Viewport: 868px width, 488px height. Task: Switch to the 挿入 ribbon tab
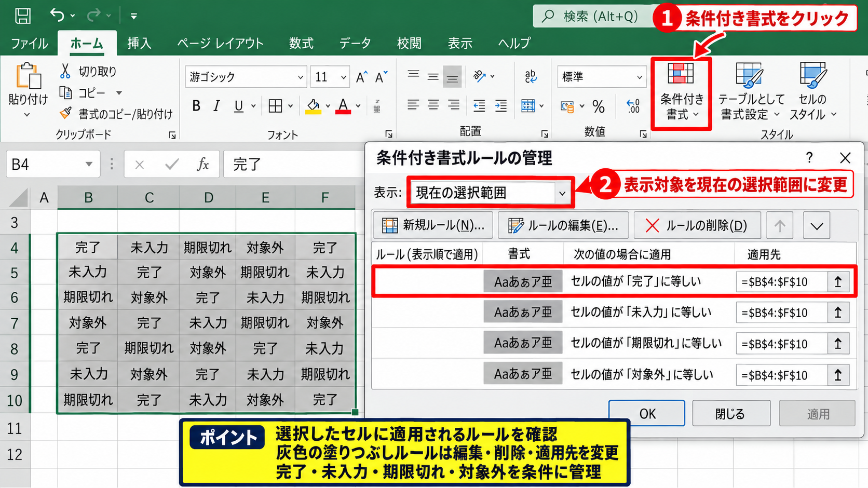pyautogui.click(x=139, y=43)
